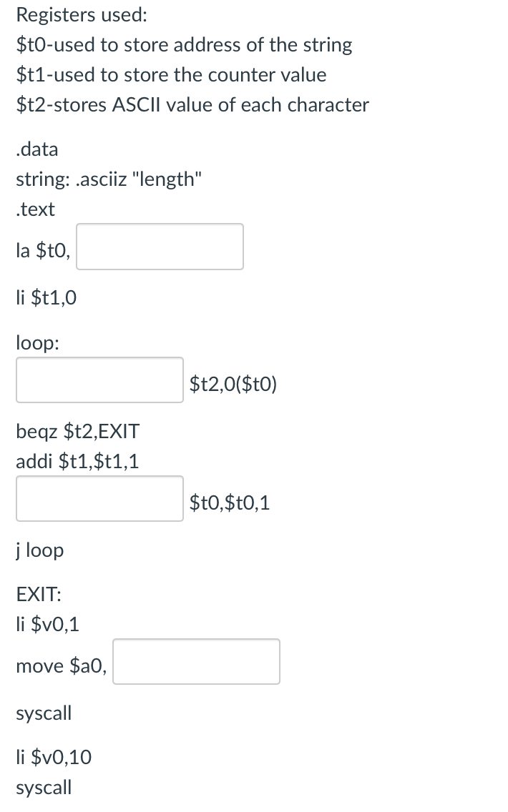Select the li $v0,10 instruction
This screenshot has width=508, height=812.
(x=53, y=757)
